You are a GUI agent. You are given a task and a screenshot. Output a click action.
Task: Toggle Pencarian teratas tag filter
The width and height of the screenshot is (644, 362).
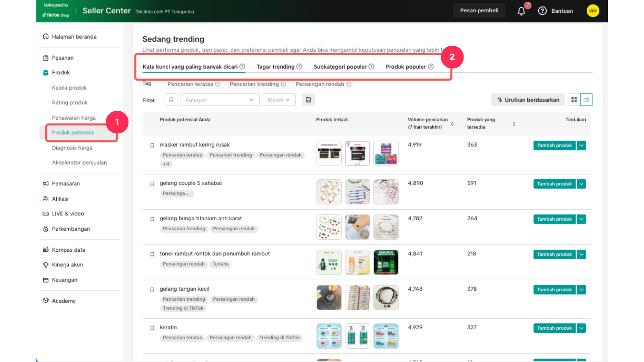coord(190,84)
